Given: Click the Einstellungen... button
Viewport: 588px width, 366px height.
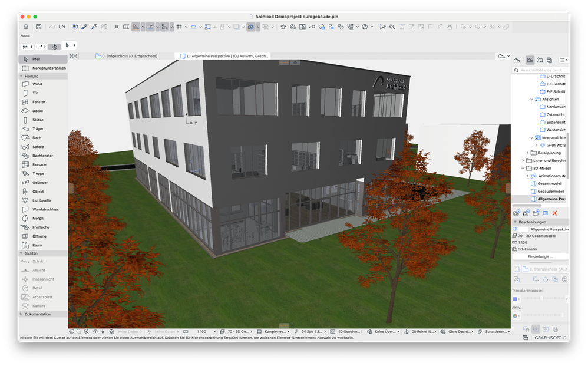Looking at the screenshot, I should click(540, 256).
